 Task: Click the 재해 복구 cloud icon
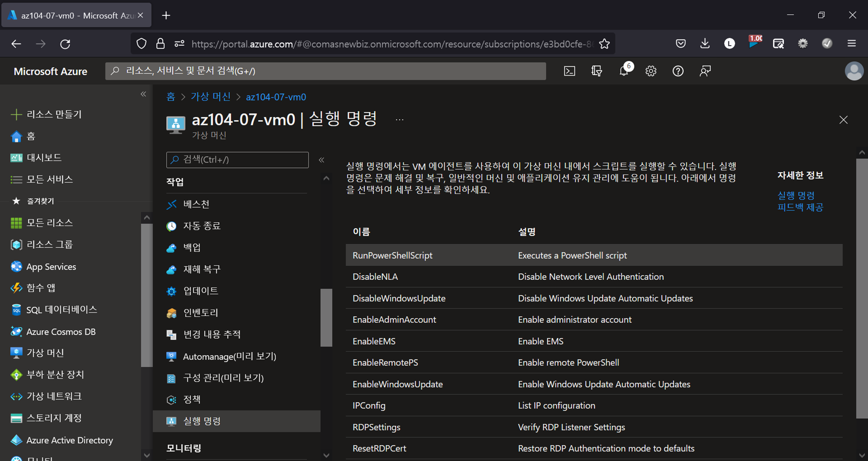coord(171,269)
